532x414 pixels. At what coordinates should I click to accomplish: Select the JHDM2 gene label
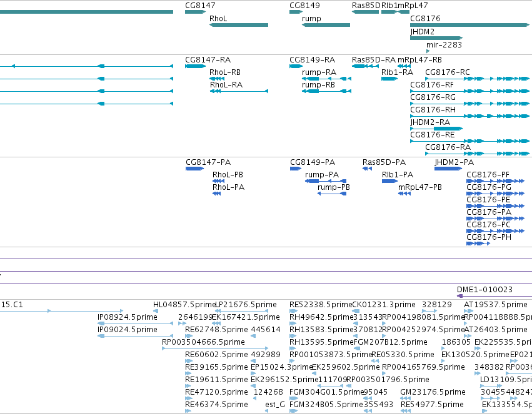[422, 32]
